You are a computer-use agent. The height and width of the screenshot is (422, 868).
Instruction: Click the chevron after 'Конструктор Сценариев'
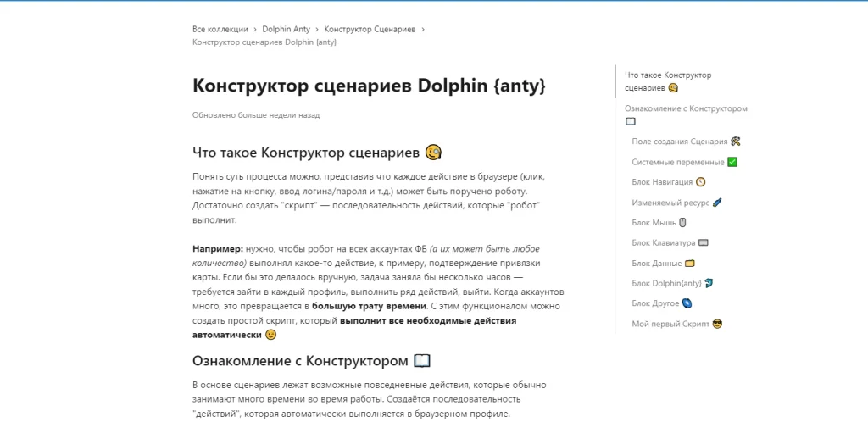[x=422, y=30]
